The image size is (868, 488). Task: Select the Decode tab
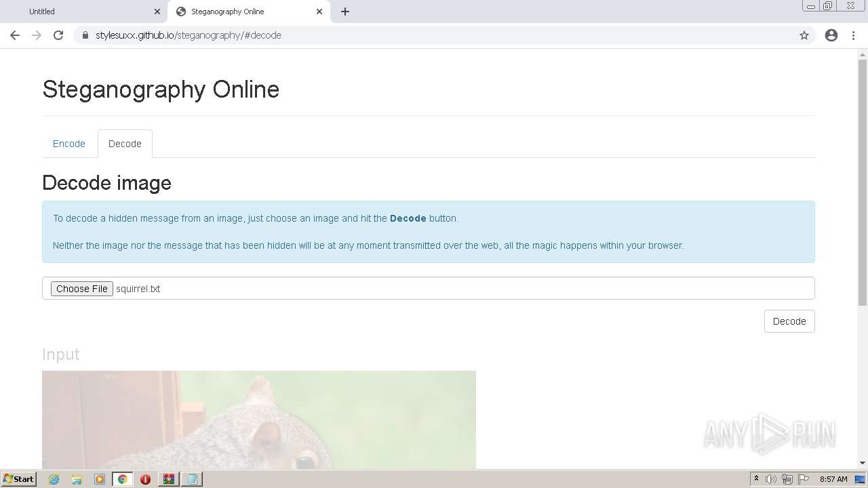click(x=125, y=144)
